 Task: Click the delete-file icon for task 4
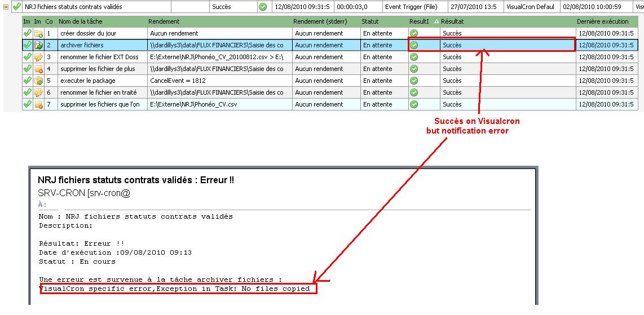(x=38, y=69)
